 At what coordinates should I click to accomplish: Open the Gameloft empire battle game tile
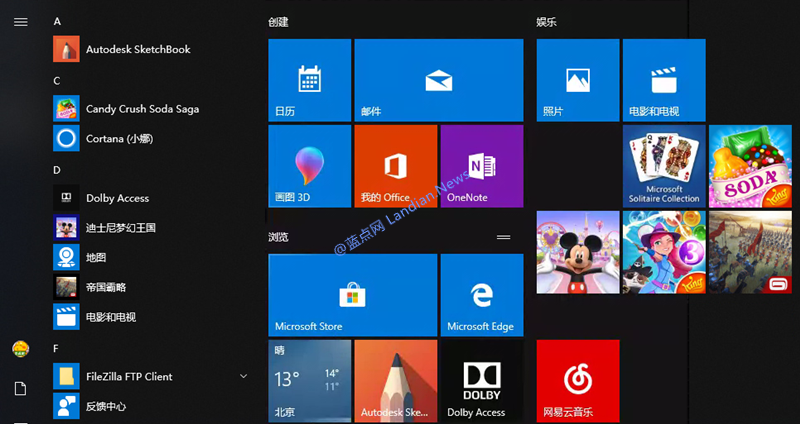point(751,252)
